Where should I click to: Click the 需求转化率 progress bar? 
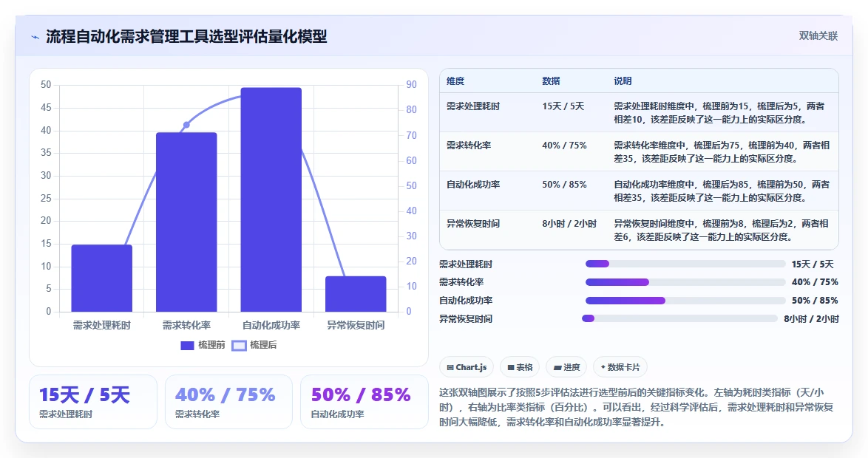pyautogui.click(x=685, y=282)
